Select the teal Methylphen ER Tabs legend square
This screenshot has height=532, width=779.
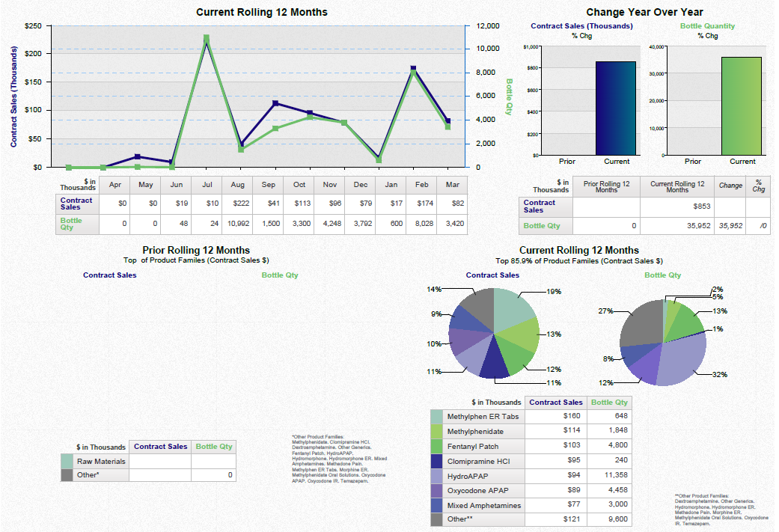[x=437, y=416]
